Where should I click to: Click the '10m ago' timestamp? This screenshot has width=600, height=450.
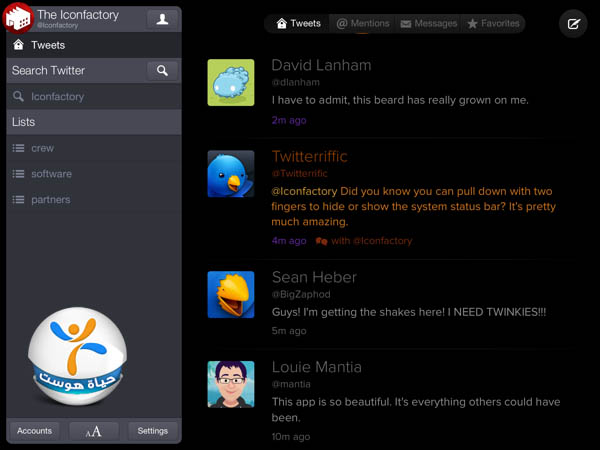(291, 437)
